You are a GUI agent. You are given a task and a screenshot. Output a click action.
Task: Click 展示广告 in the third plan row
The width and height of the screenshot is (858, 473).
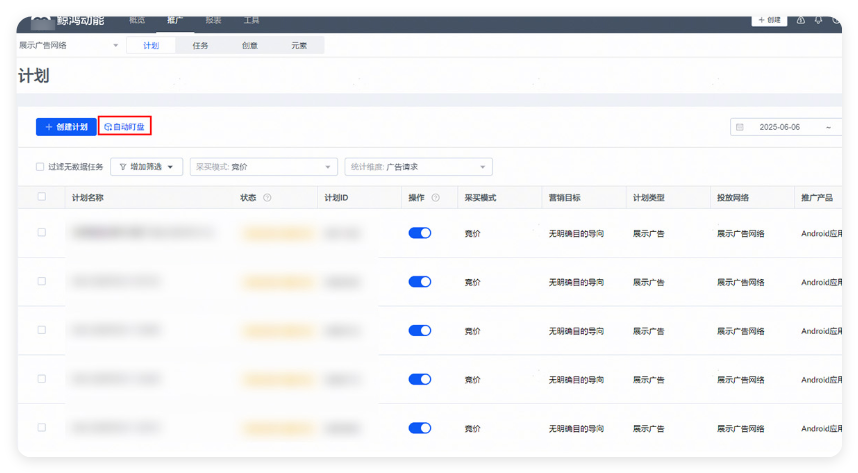coord(649,331)
